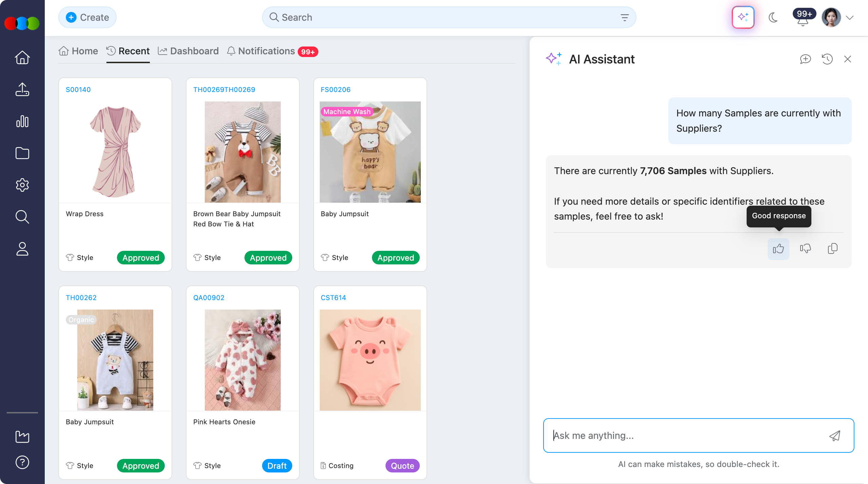
Task: Toggle dark mode with moon icon
Action: (x=773, y=17)
